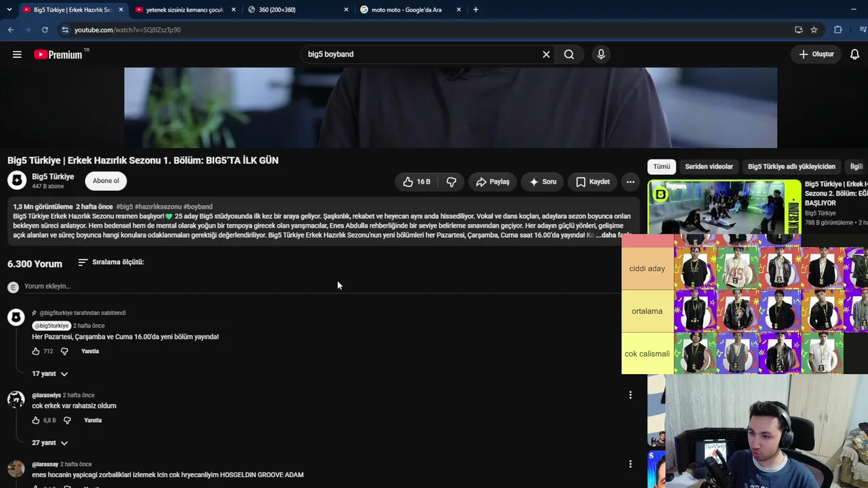
Task: Switch to the yetenek sizsiniz kemancı tab
Action: click(184, 9)
